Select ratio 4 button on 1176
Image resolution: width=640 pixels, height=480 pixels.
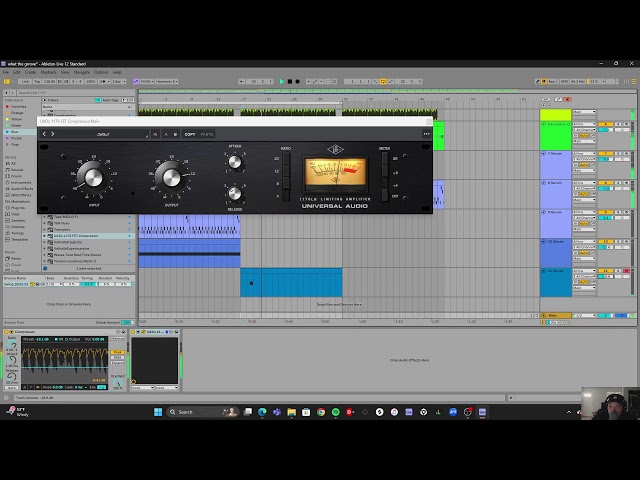[286, 196]
